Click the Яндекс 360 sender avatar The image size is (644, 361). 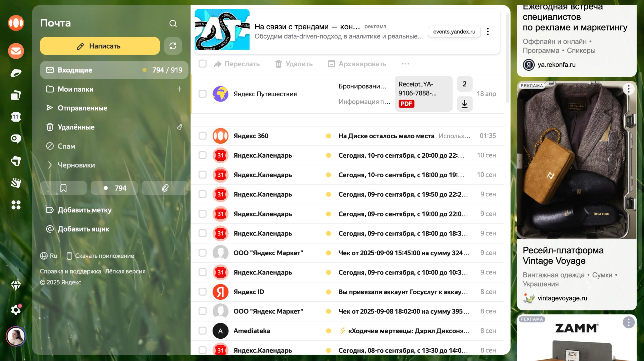pyautogui.click(x=220, y=136)
